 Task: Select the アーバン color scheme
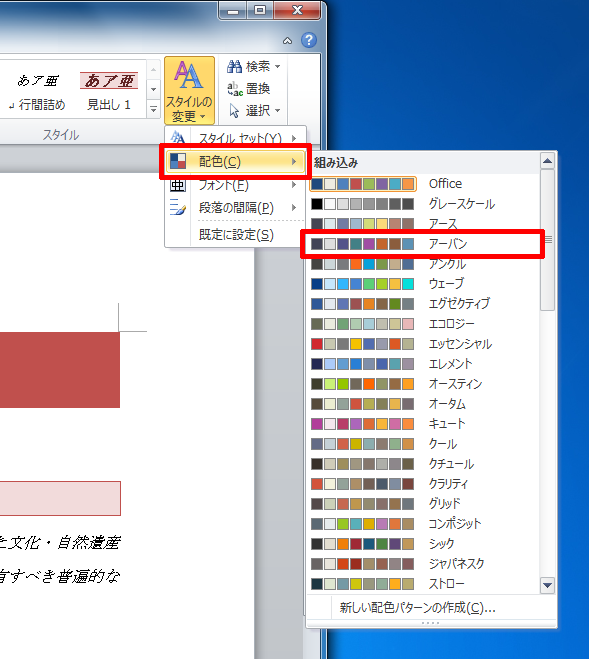pyautogui.click(x=424, y=244)
